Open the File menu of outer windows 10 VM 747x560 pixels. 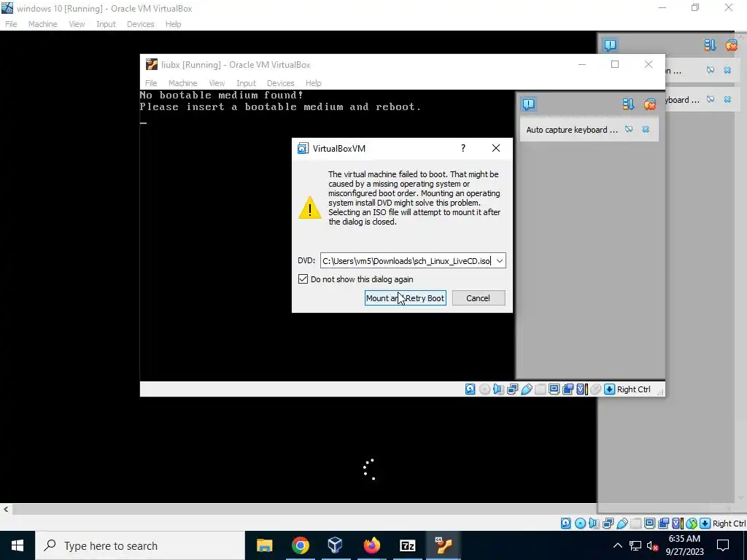(11, 24)
